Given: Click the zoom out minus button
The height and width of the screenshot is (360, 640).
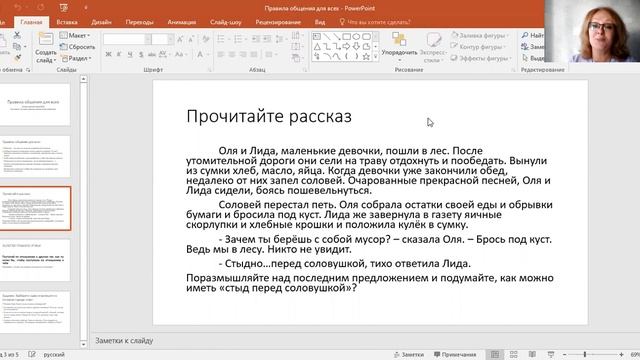Looking at the screenshot, I should click(564, 355).
